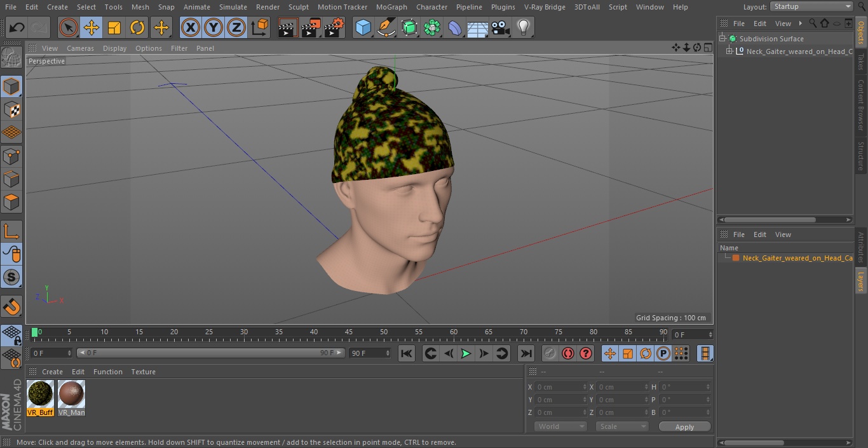Screen dimensions: 868x448
Task: Select the VR_Buff material thumbnail
Action: pos(40,395)
